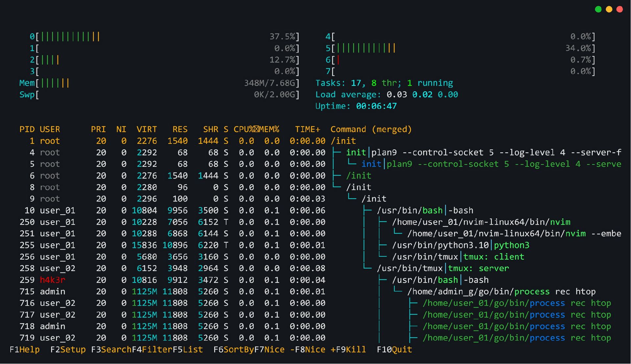This screenshot has width=631, height=364.
Task: Sort by the TIME+ column header
Action: pyautogui.click(x=308, y=129)
